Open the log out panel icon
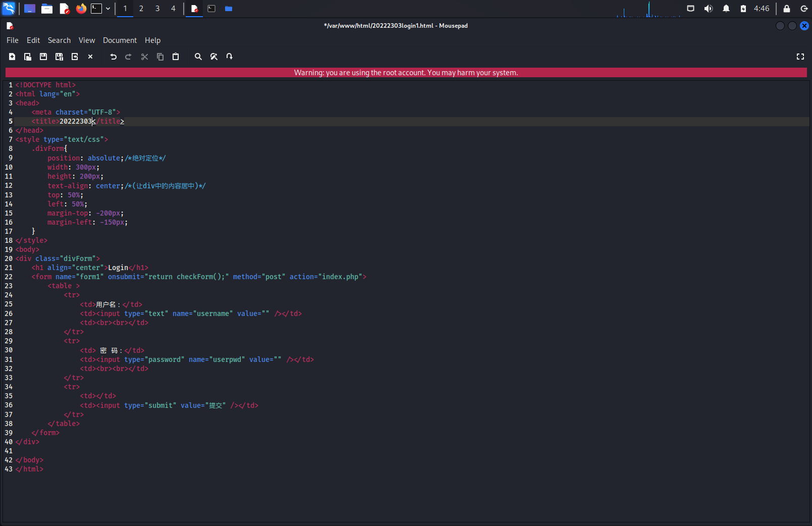The height and width of the screenshot is (526, 812). tap(804, 9)
